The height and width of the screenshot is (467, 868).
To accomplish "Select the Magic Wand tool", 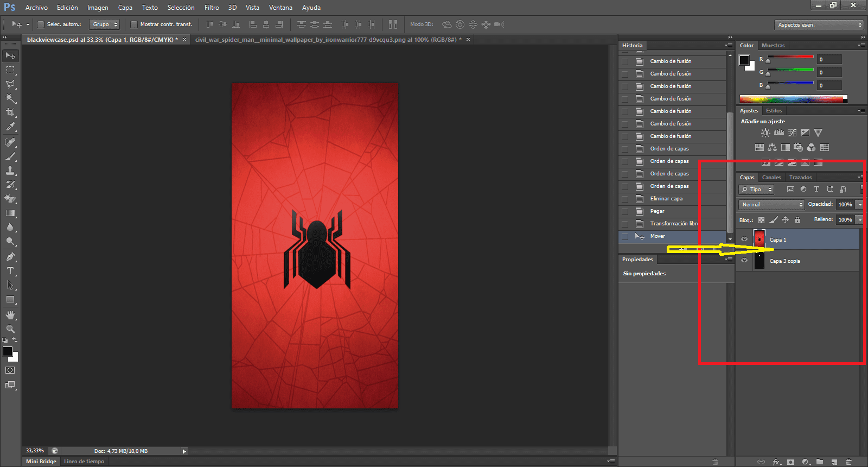I will 10,98.
